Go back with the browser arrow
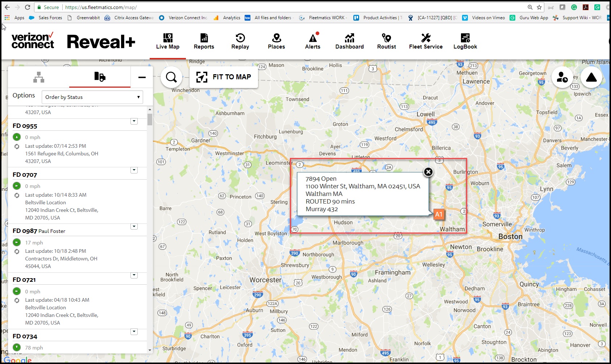The height and width of the screenshot is (364, 611). click(x=7, y=7)
